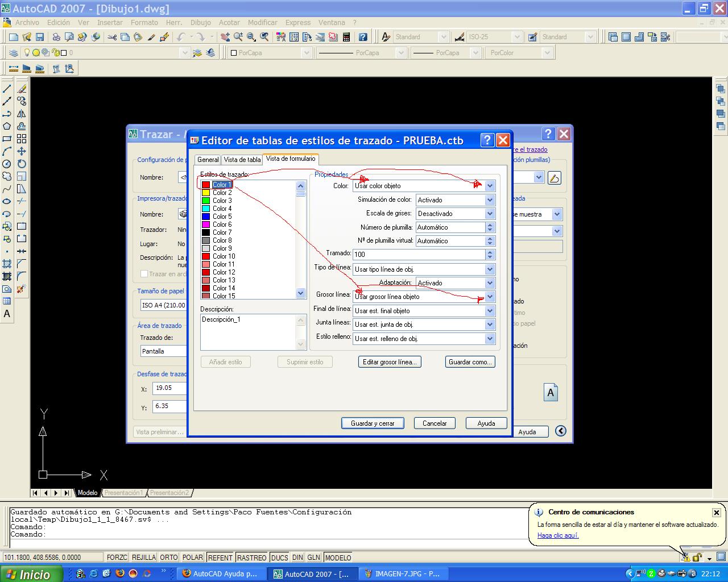Toggle DUCS in status bar
728x582 pixels.
[x=279, y=558]
